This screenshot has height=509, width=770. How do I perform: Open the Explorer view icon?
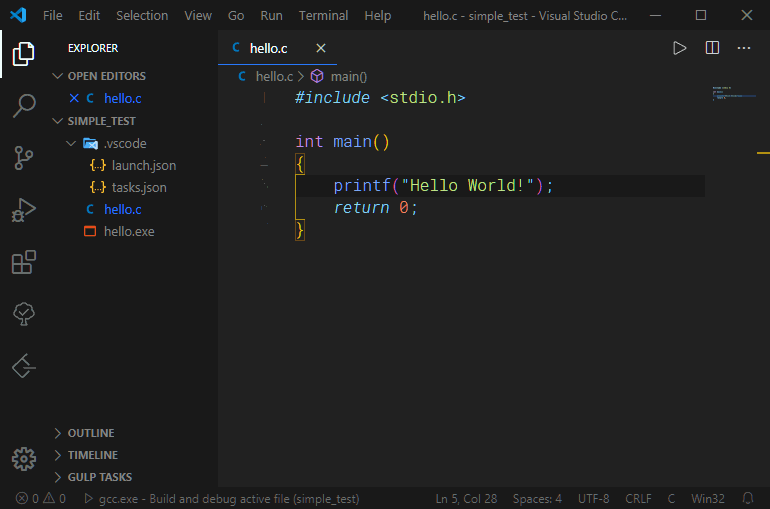tap(23, 53)
